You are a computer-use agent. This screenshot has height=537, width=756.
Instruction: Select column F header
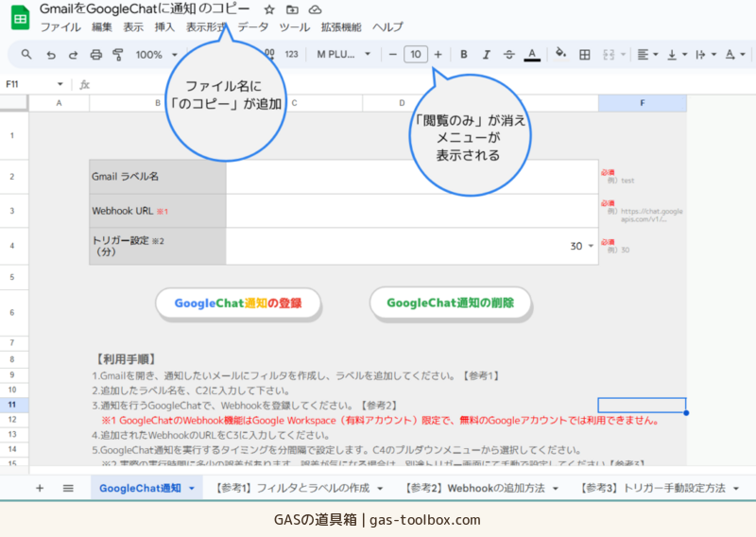643,103
